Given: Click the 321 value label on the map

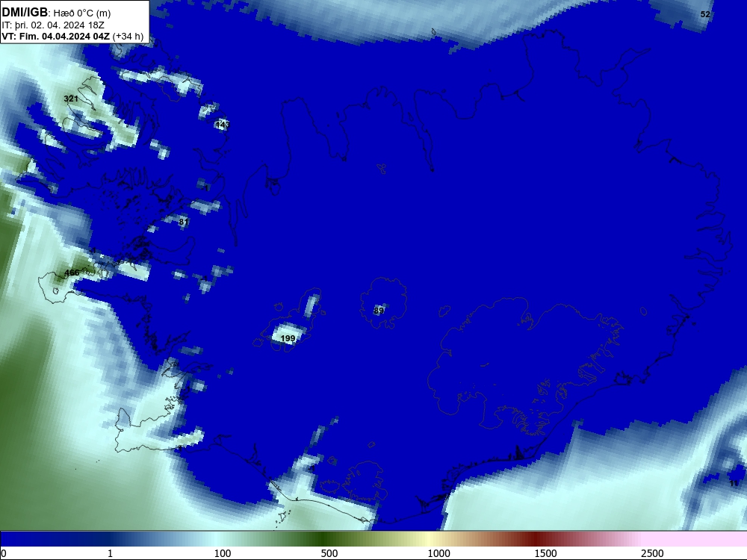Looking at the screenshot, I should 71,99.
